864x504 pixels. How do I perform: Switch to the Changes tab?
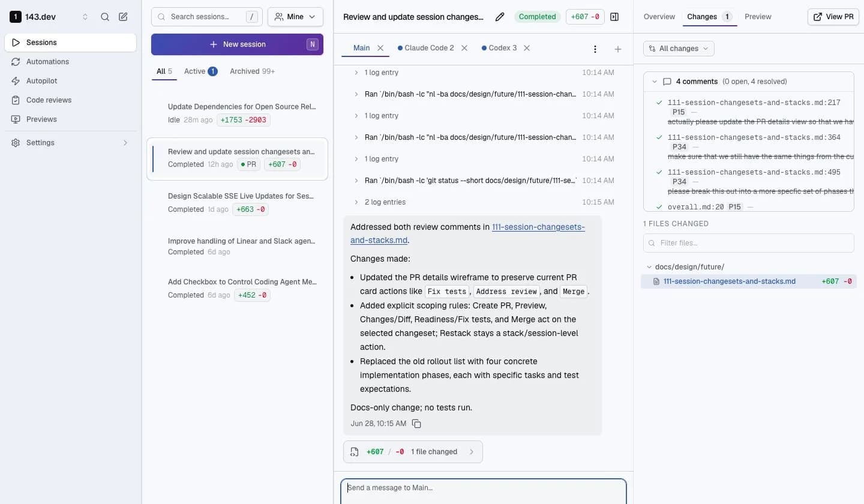[x=710, y=17]
